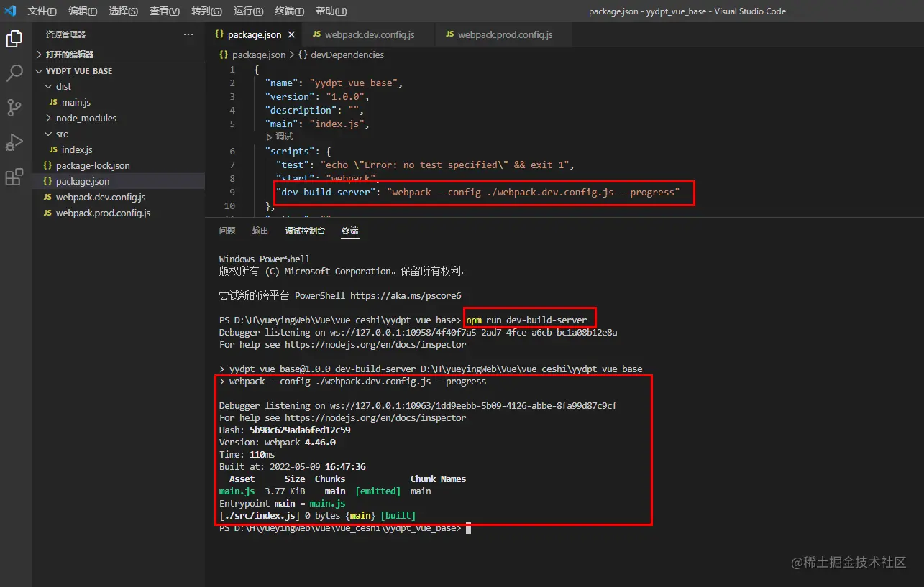This screenshot has width=924, height=587.
Task: Close the package.json editor tab
Action: (x=291, y=34)
